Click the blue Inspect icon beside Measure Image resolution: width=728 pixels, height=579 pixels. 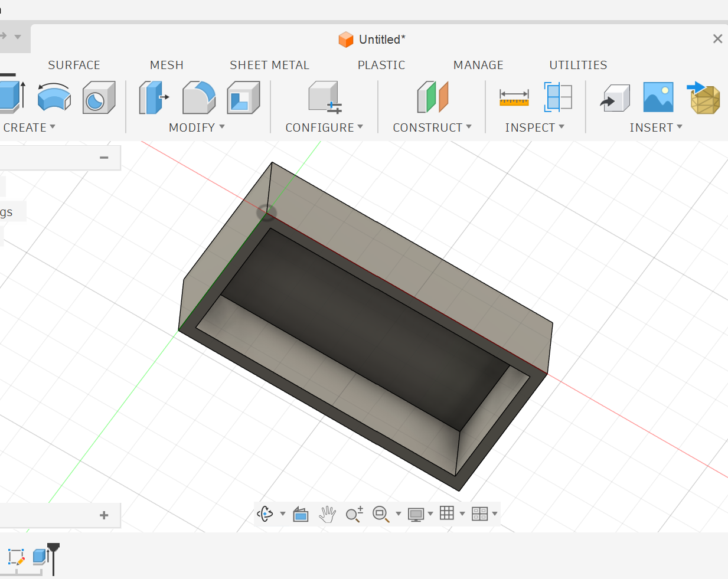(558, 97)
